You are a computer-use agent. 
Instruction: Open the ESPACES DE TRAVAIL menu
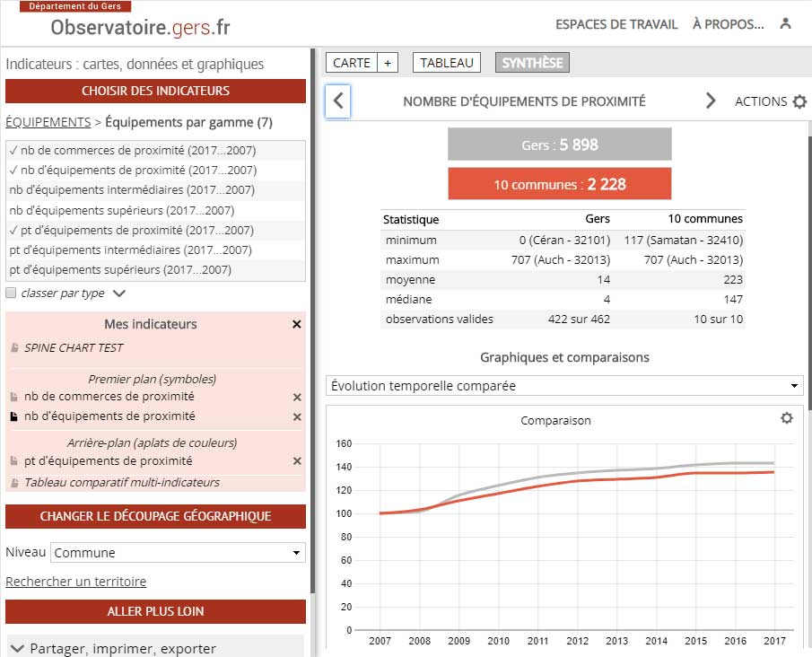pos(616,24)
